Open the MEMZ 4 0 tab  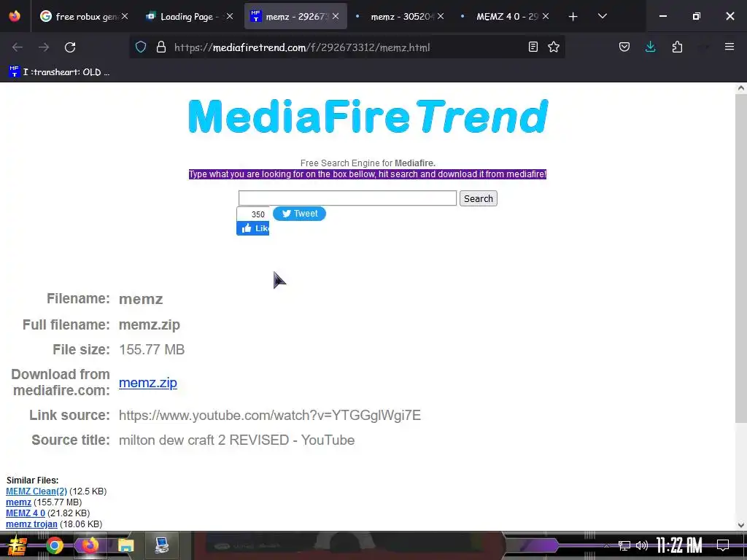tap(506, 16)
